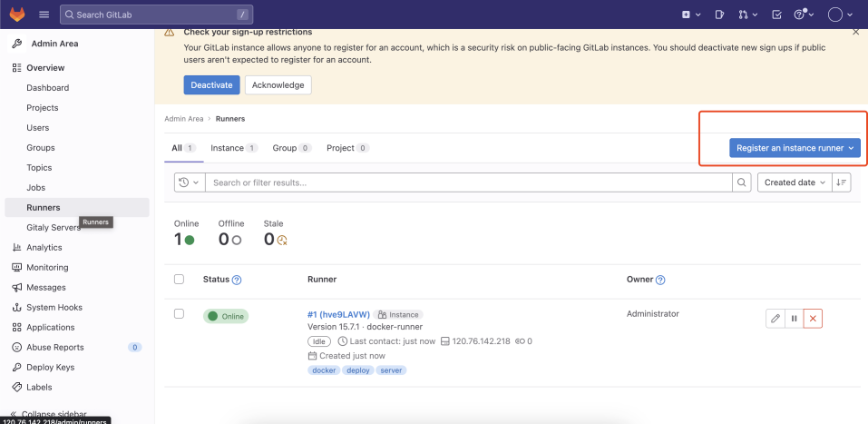The width and height of the screenshot is (868, 424).
Task: Switch to the Instance runners tab
Action: coord(234,148)
